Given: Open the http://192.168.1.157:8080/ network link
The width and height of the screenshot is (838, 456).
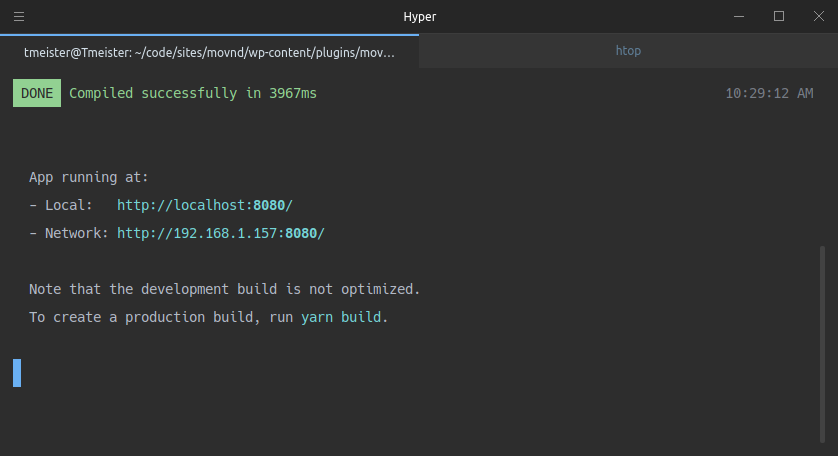Looking at the screenshot, I should (221, 234).
